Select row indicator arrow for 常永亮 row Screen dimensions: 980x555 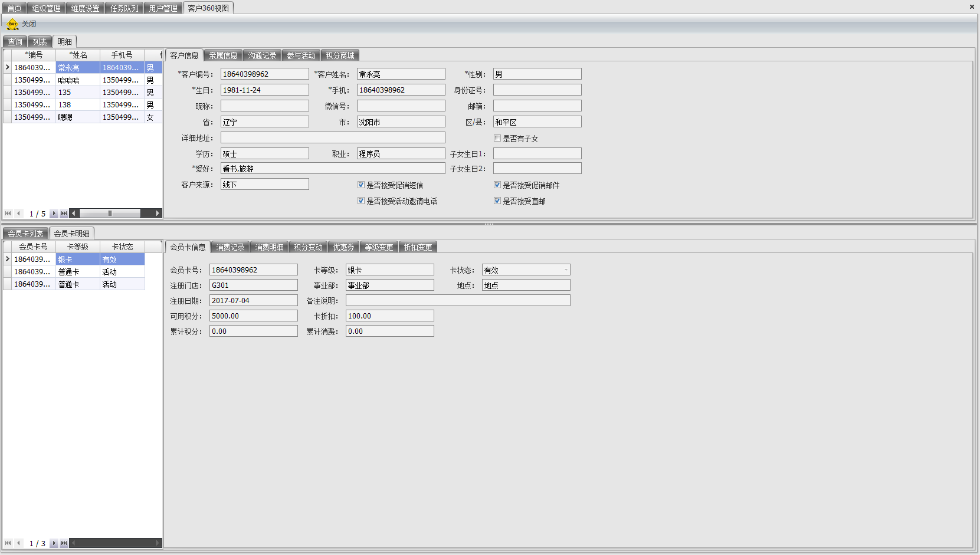click(8, 67)
